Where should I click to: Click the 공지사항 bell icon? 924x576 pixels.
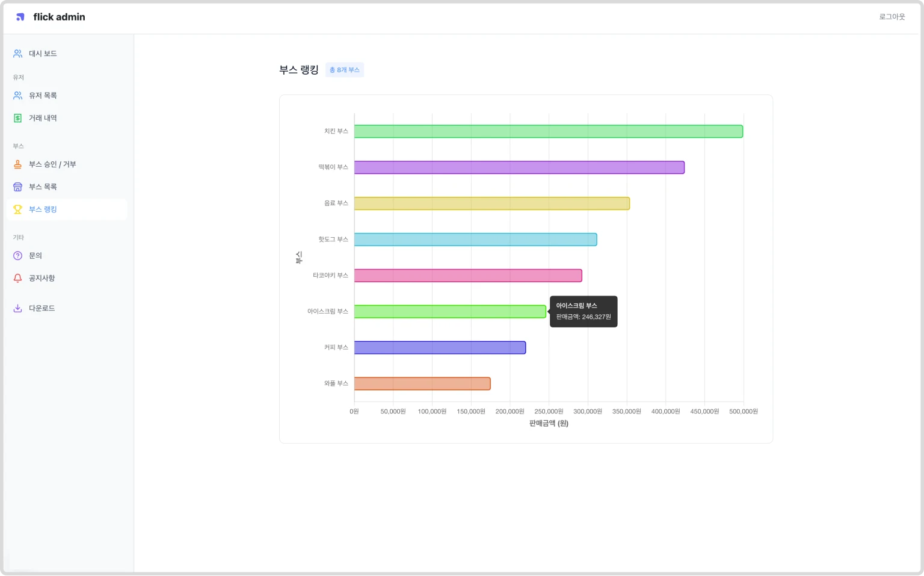coord(18,278)
